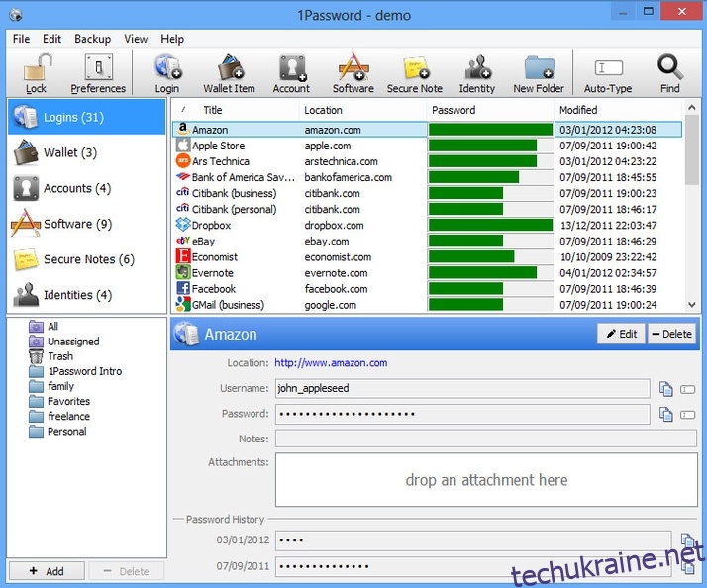The image size is (707, 588).
Task: Select the Unassigned folder
Action: coord(64,342)
